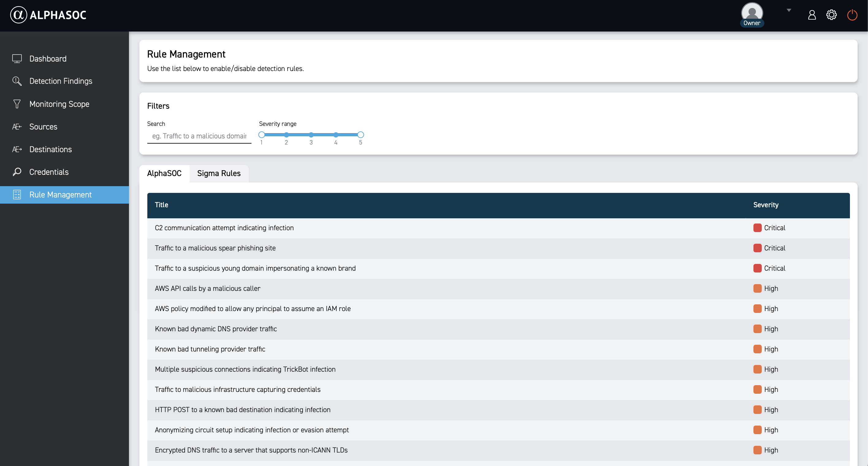The width and height of the screenshot is (868, 466).
Task: Click the Severity column header
Action: click(766, 205)
